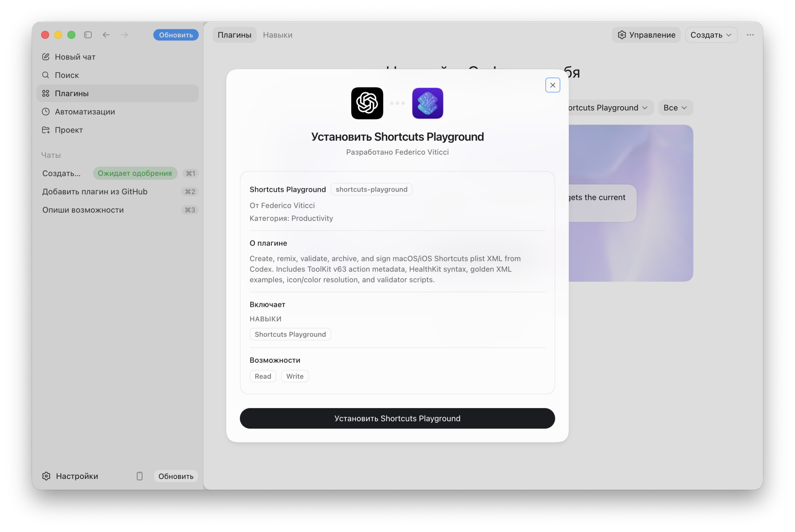Click the project folder icon
This screenshot has height=532, width=795.
[x=46, y=130]
